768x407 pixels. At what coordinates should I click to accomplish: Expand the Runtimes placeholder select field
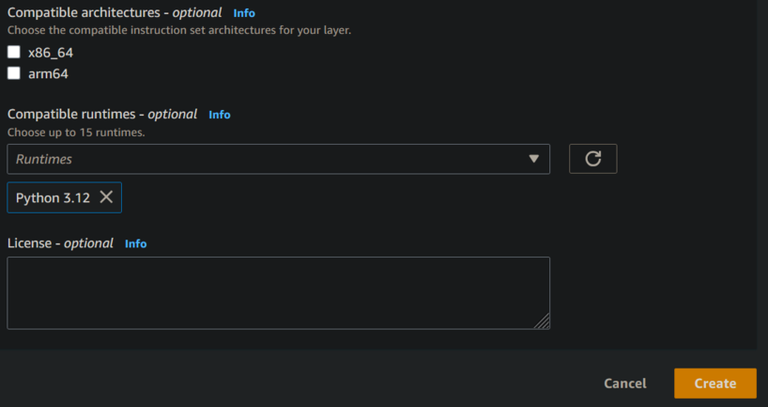(260, 159)
